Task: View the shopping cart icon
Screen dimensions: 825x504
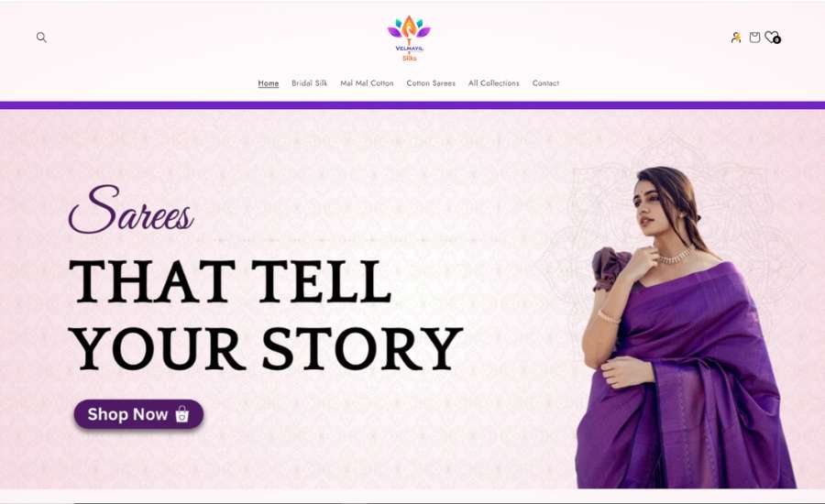Action: [x=754, y=37]
